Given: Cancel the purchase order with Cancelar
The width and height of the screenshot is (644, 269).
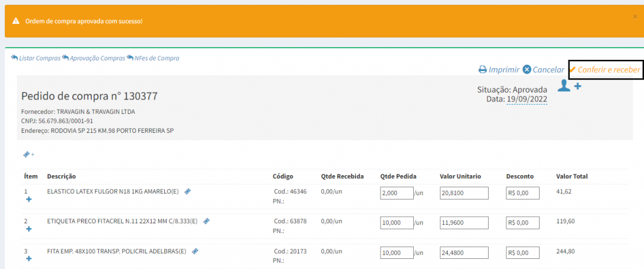Looking at the screenshot, I should [543, 70].
